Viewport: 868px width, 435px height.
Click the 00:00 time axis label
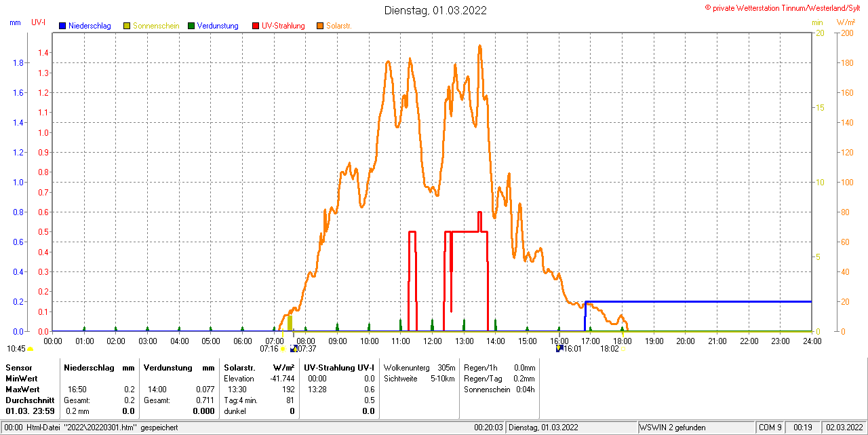(52, 341)
